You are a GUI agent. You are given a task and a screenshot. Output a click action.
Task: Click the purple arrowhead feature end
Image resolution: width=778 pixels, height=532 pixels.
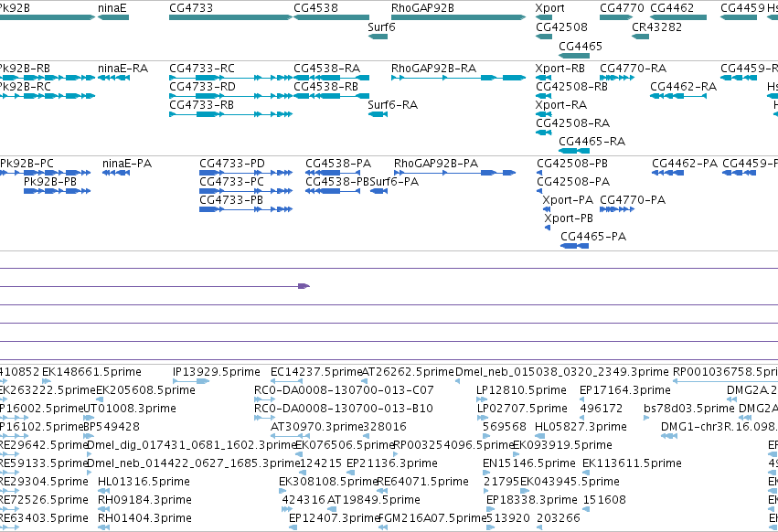click(x=304, y=286)
